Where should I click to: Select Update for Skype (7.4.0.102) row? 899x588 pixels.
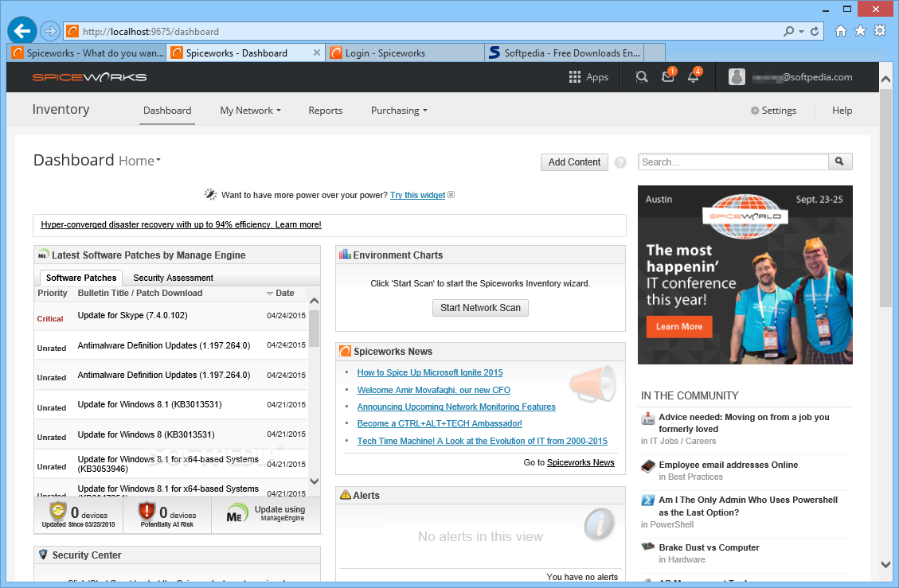[171, 316]
